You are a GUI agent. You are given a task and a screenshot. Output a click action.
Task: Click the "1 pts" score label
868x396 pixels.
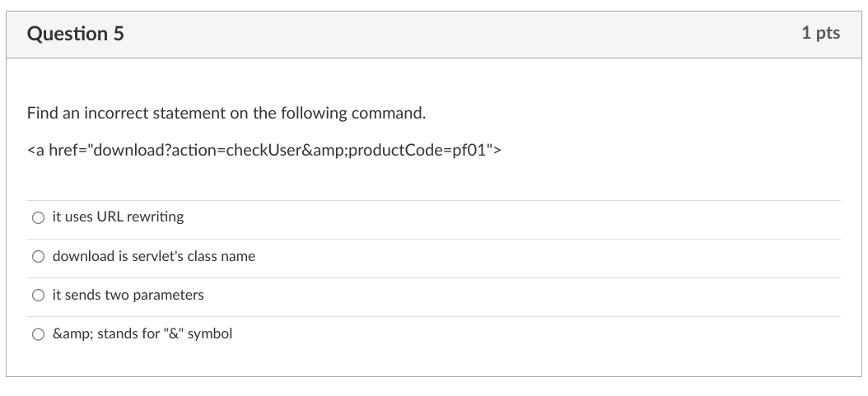pyautogui.click(x=820, y=33)
